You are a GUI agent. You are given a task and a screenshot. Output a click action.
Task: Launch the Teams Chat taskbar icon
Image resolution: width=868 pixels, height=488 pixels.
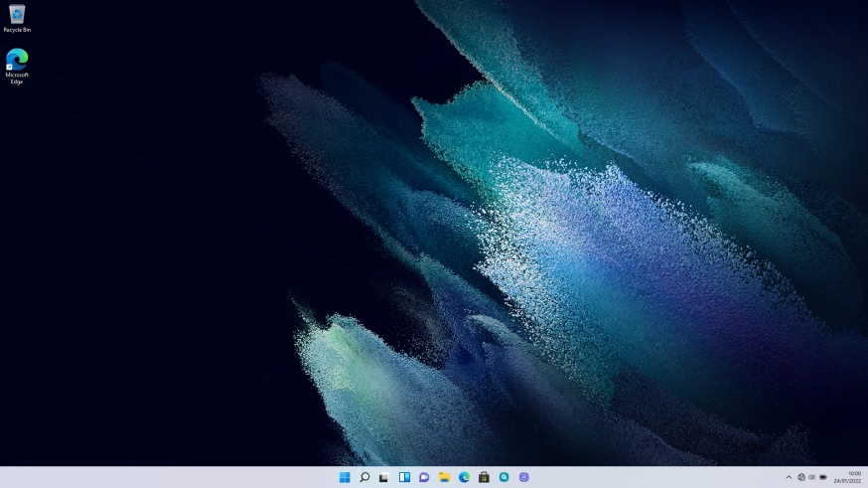(x=424, y=477)
